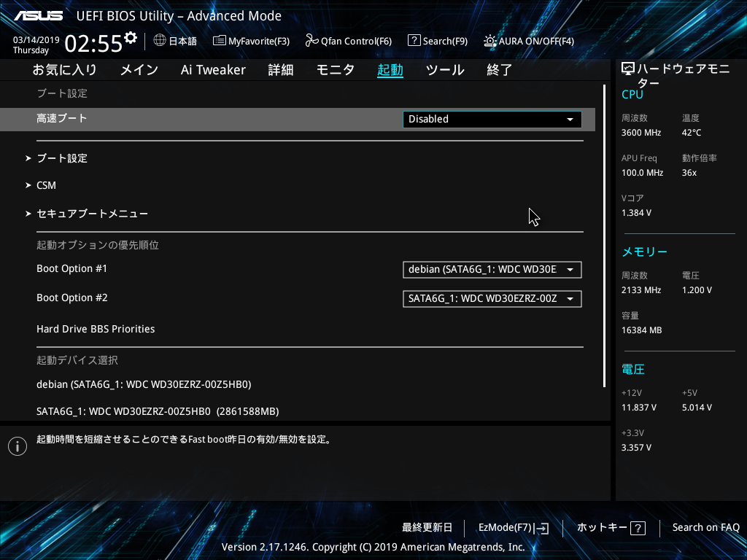This screenshot has height=560, width=747.
Task: Click the Search(F9) label
Action: (446, 41)
